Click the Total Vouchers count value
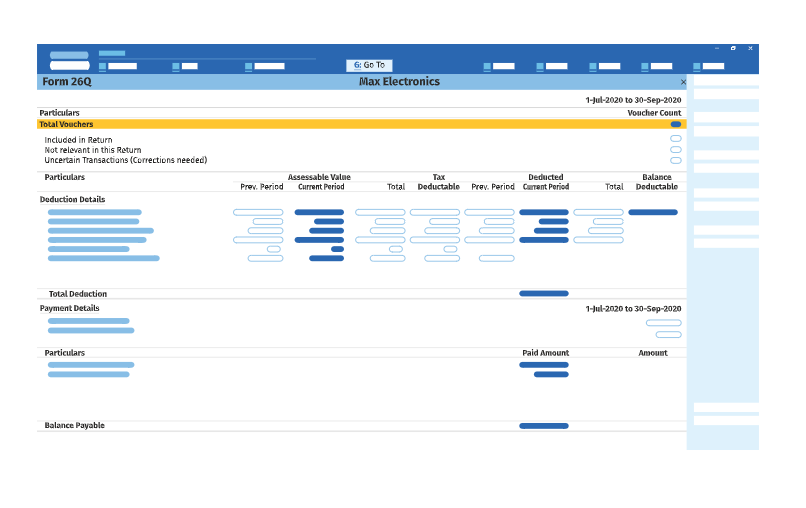Screen dimensions: 806x508 point(676,124)
